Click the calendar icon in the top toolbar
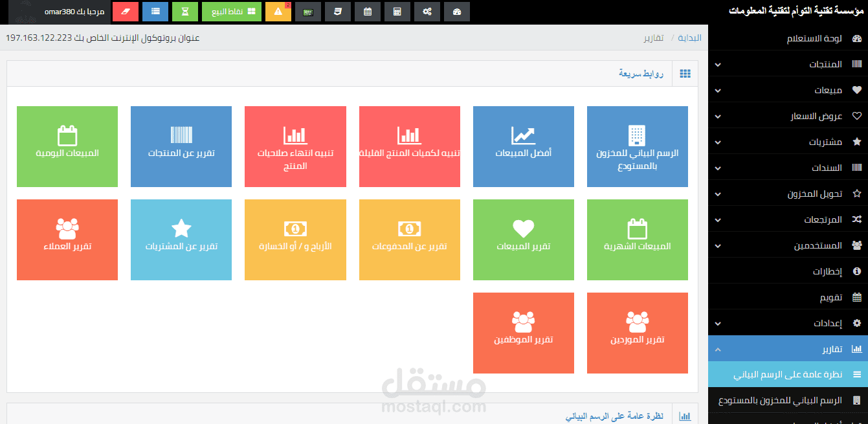 [x=367, y=12]
